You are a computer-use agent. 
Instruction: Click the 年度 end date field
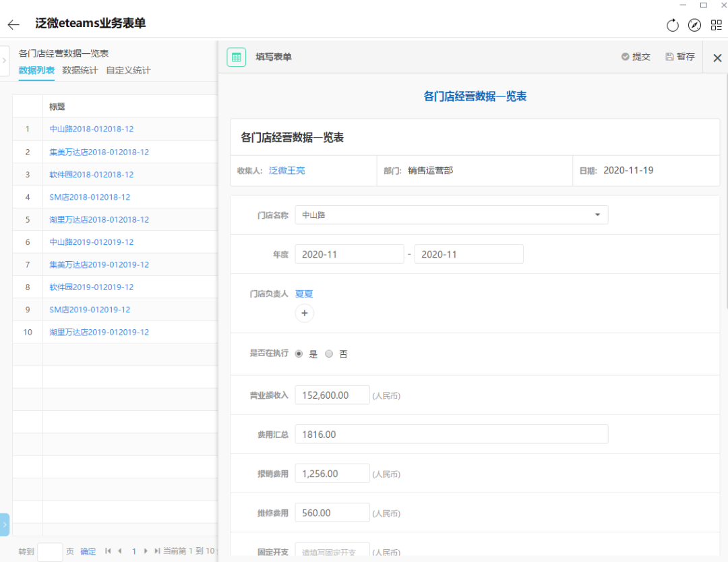pyautogui.click(x=469, y=254)
